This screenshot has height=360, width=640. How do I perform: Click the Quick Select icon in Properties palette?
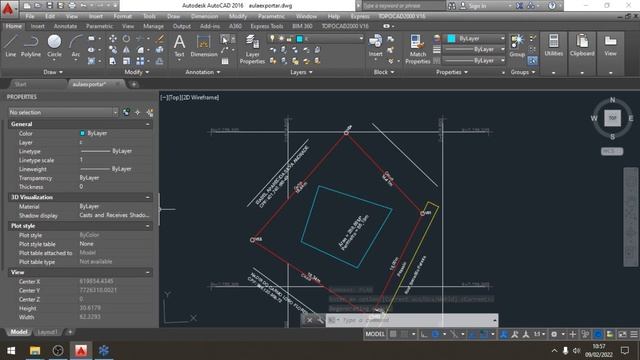point(150,112)
